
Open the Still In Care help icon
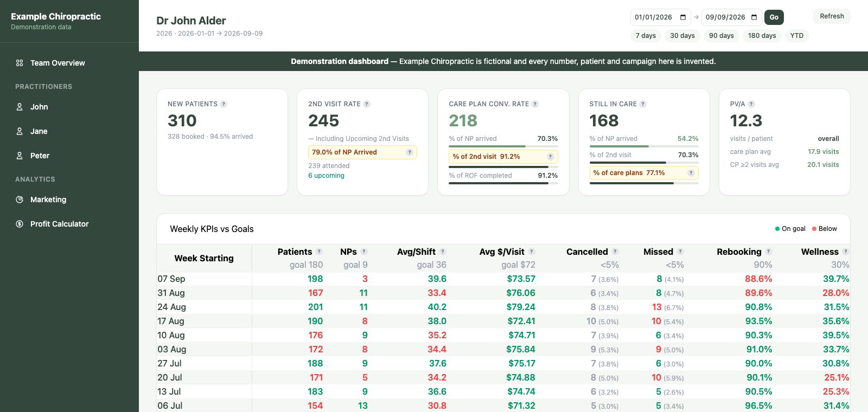coord(643,104)
